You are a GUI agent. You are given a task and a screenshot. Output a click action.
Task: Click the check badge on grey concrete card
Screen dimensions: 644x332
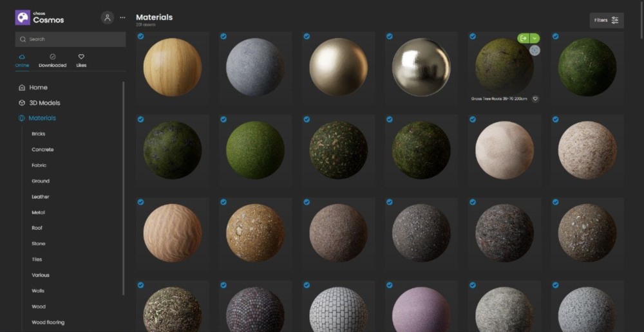[223, 37]
